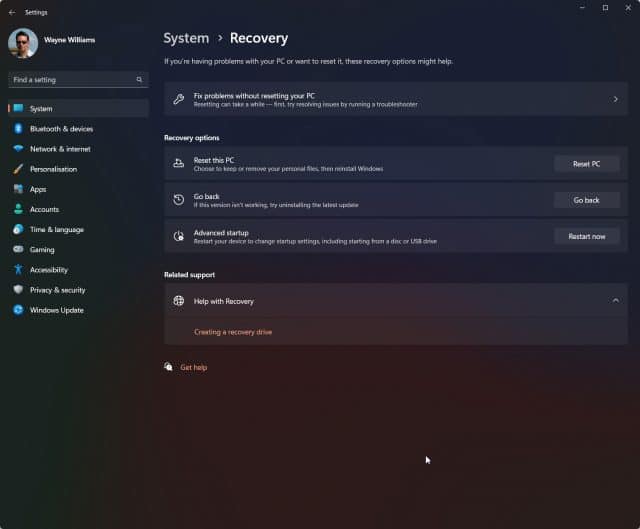
Task: Click the Reset this PC icon
Action: click(x=178, y=163)
